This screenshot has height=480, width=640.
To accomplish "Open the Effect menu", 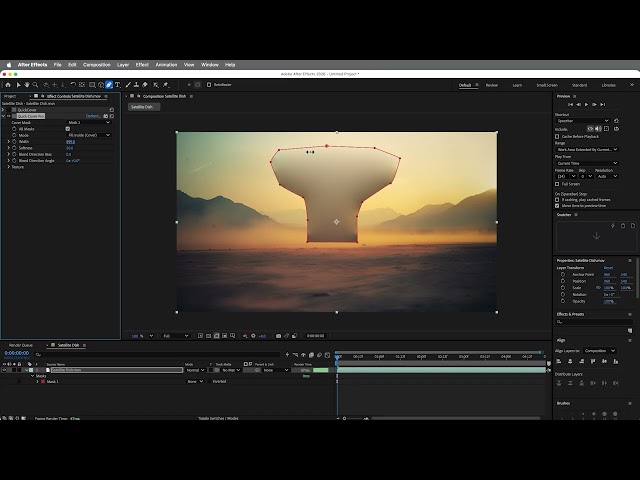I will [142, 65].
